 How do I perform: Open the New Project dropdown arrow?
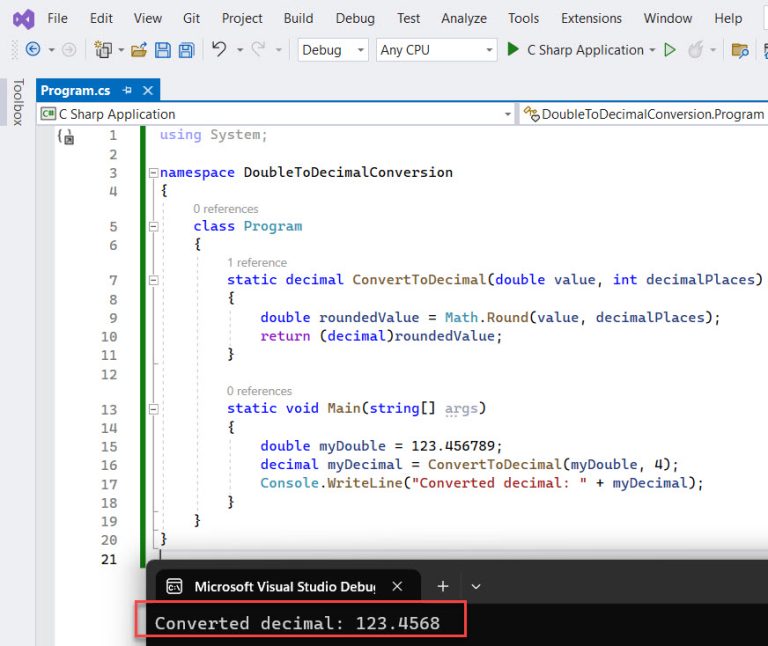(120, 50)
